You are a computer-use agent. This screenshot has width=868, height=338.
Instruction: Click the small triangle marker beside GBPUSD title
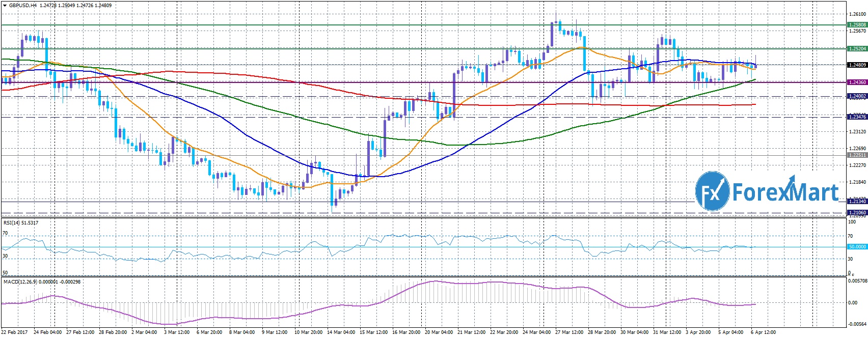(5, 5)
